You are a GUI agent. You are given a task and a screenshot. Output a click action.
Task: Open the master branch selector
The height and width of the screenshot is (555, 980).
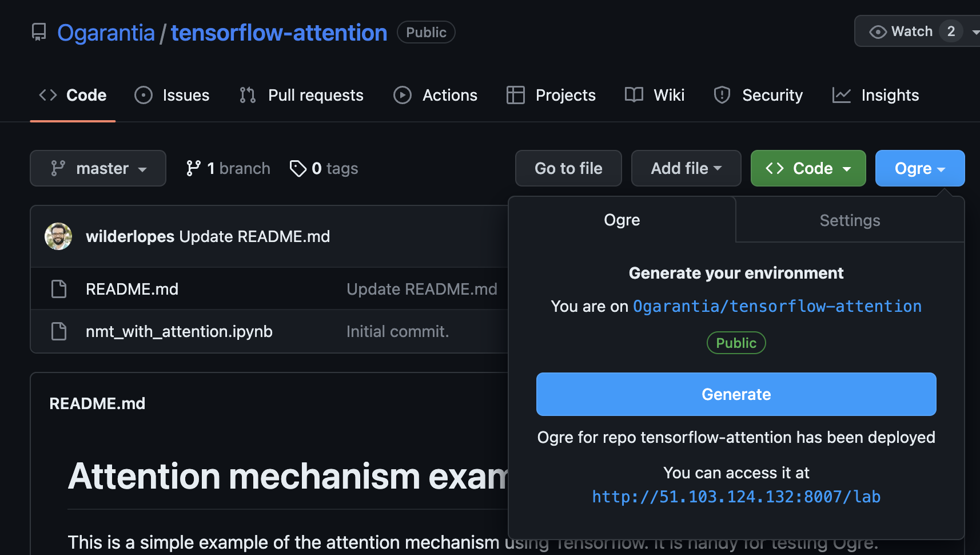pyautogui.click(x=98, y=168)
